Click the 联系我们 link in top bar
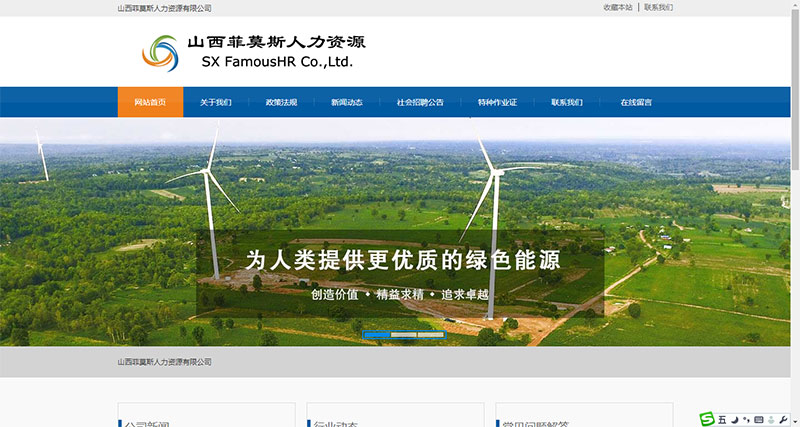Viewport: 800px width, 427px height. [x=658, y=7]
